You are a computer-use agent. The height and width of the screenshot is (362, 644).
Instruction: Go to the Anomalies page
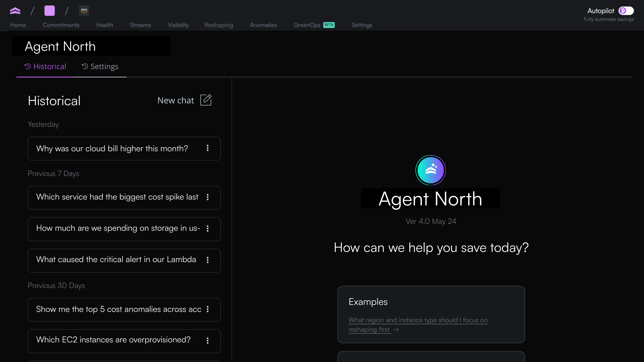(263, 25)
